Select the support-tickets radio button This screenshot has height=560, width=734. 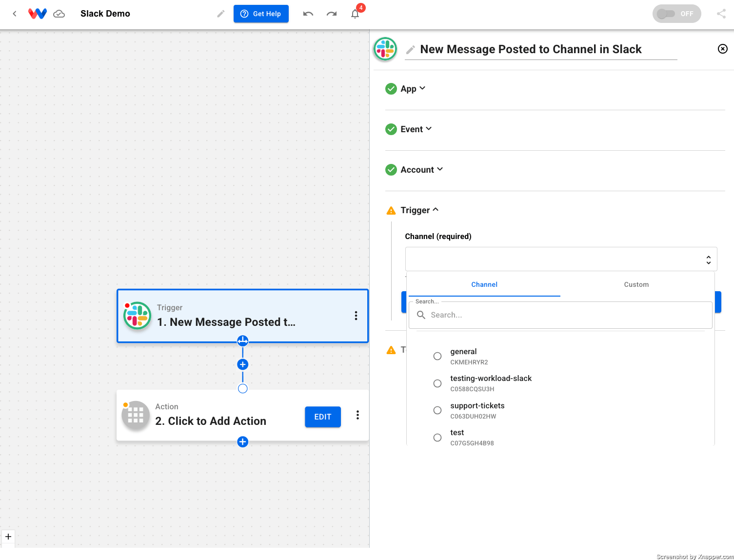[437, 410]
